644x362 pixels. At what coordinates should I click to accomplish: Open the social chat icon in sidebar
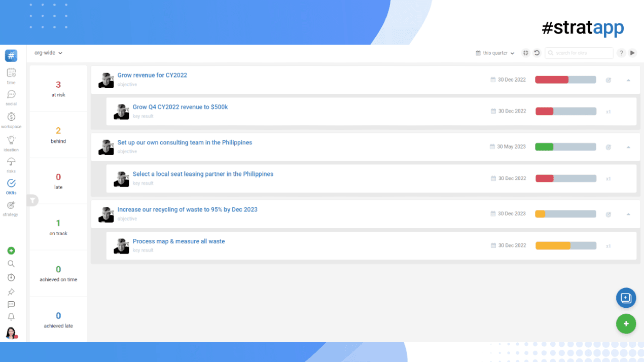(x=11, y=95)
